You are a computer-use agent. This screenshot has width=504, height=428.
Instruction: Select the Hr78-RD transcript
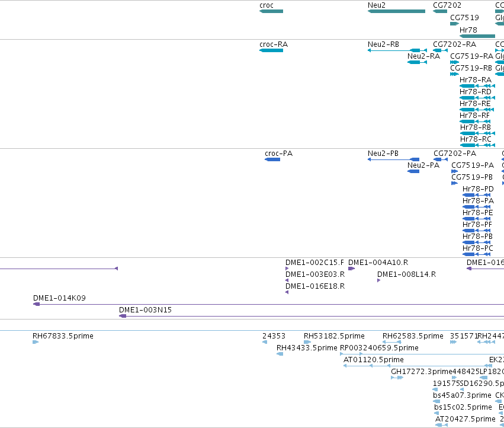coord(477,98)
